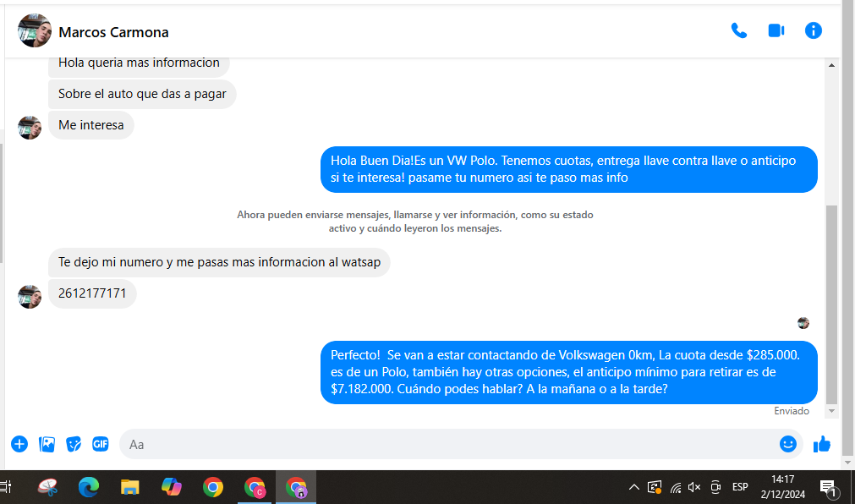Click 'Sobre el auto que das a pagar' message
Image resolution: width=855 pixels, height=504 pixels.
pyautogui.click(x=142, y=94)
